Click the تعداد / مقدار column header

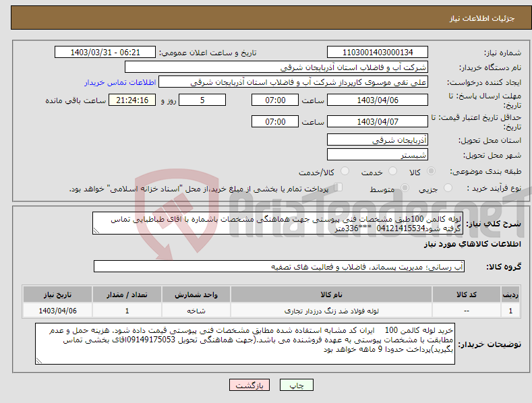point(127,294)
